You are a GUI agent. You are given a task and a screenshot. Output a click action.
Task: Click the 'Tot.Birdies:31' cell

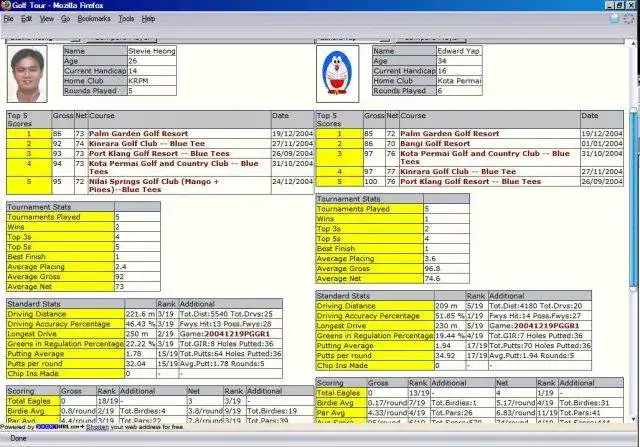[591, 403]
